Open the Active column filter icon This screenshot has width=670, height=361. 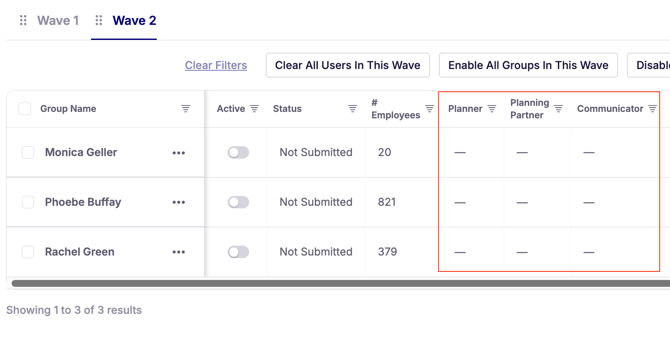click(254, 109)
